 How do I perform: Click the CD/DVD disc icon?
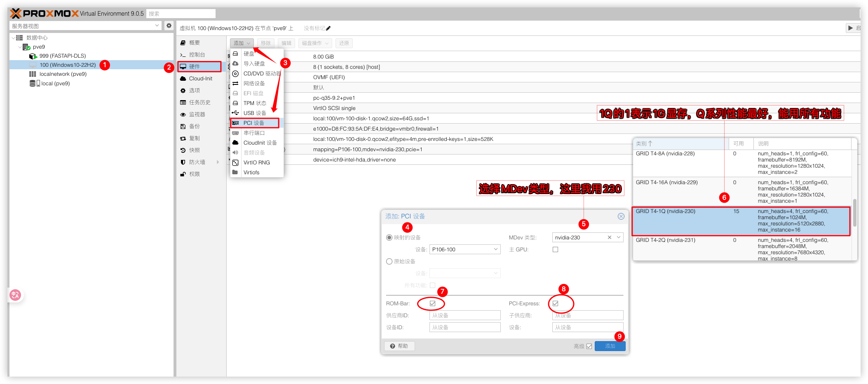tap(235, 73)
